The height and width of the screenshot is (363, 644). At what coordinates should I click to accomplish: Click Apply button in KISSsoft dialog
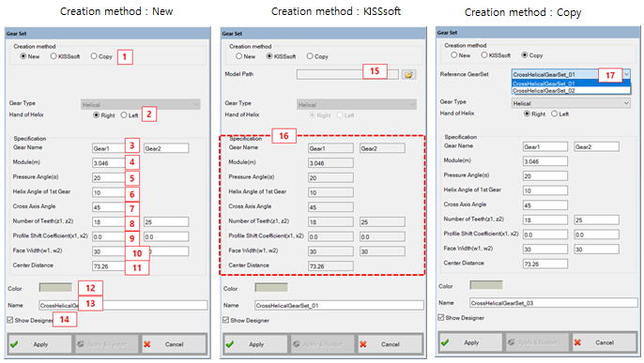pyautogui.click(x=256, y=344)
